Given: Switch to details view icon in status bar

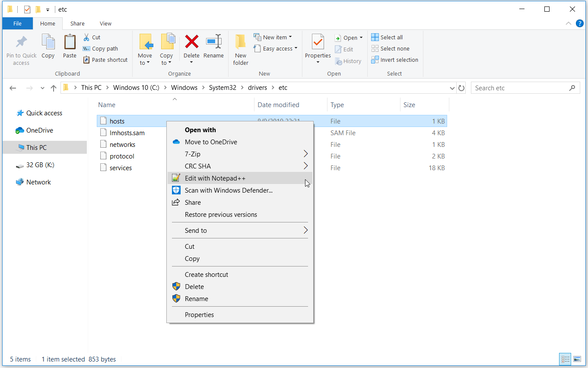Looking at the screenshot, I should tap(565, 359).
